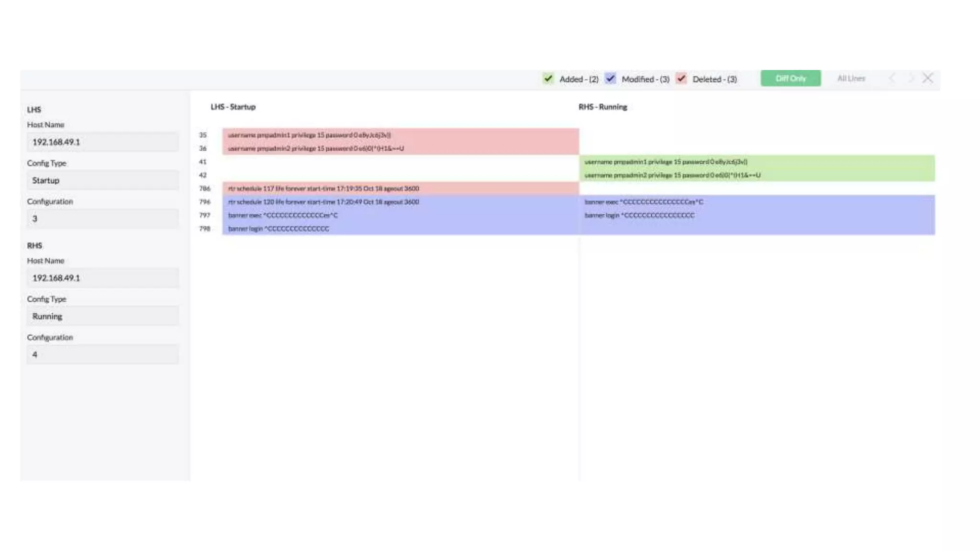The image size is (980, 551).
Task: Toggle the Deleted lines checkbox
Action: click(x=681, y=78)
